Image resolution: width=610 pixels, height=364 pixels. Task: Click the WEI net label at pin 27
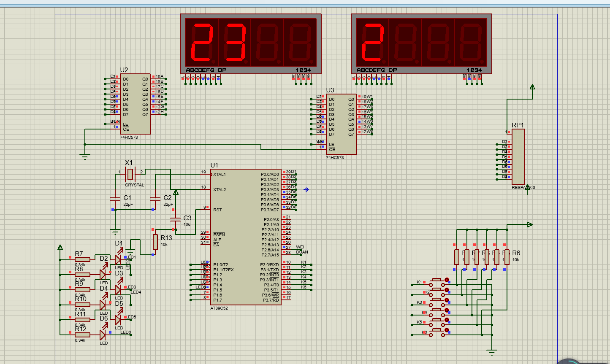pyautogui.click(x=300, y=247)
